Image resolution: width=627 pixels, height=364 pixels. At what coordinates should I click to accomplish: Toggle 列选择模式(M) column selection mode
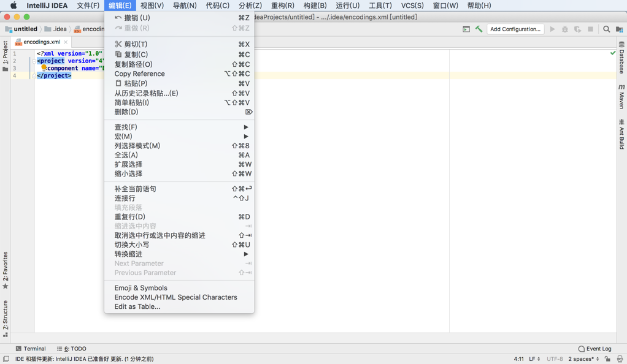tap(179, 146)
